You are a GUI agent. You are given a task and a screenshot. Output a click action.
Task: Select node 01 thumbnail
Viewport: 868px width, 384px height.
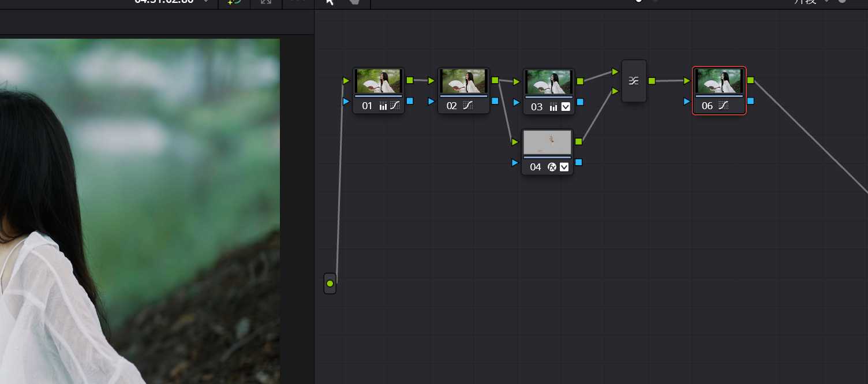(379, 81)
